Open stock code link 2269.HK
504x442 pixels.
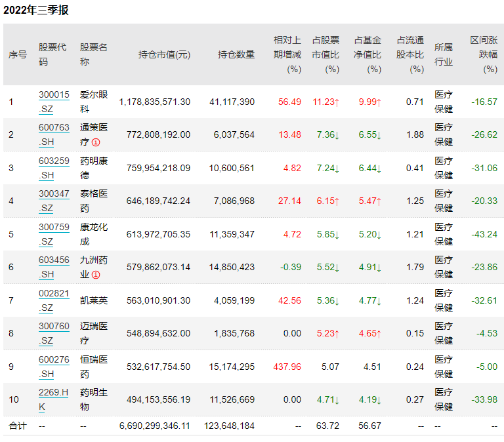(x=53, y=399)
